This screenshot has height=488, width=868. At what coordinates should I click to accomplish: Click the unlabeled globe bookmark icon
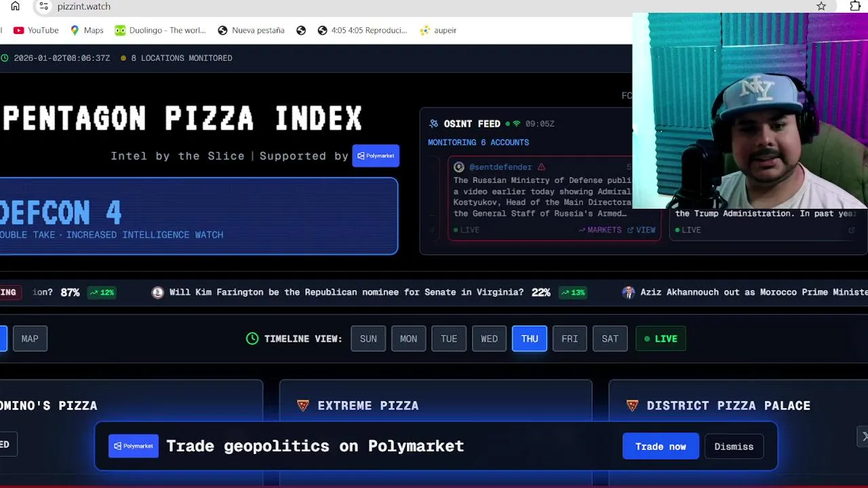click(x=301, y=30)
